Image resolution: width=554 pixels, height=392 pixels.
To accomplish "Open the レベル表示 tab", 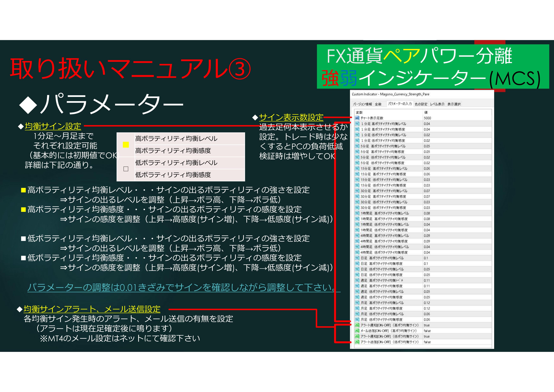I will point(437,104).
